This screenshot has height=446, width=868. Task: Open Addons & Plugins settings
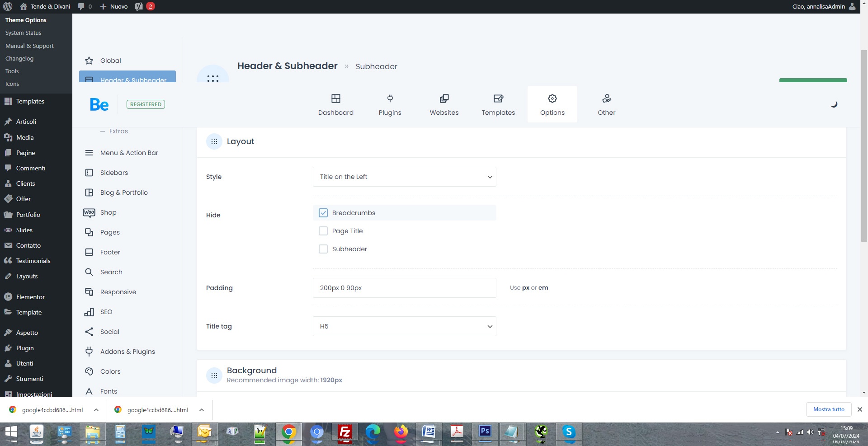127,352
